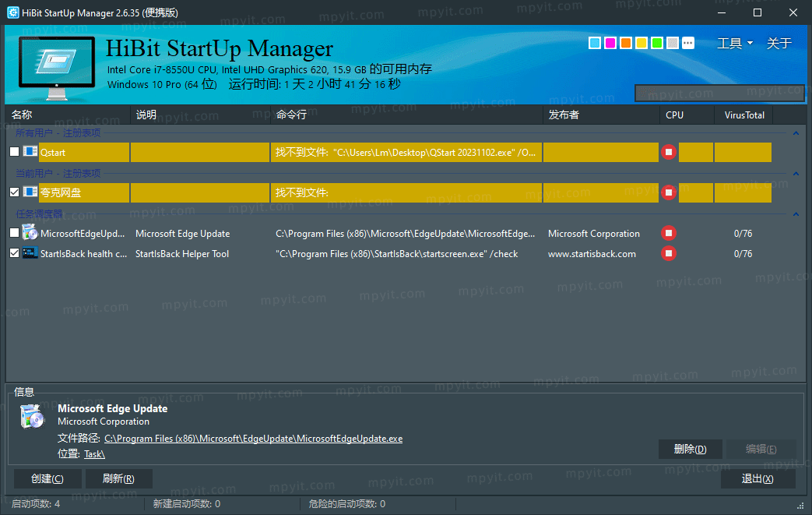Open more theme colors ellipsis button

687,43
